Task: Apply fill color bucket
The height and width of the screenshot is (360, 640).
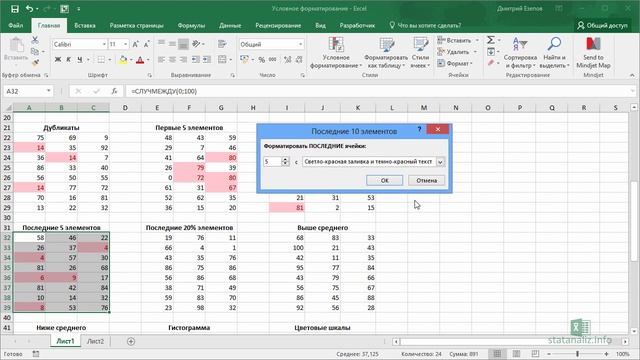Action: tap(123, 60)
